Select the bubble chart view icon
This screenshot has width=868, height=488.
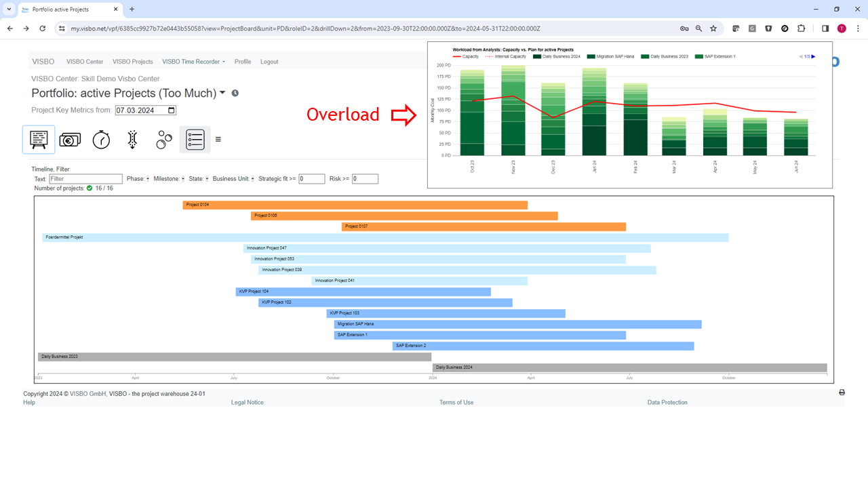tap(164, 140)
